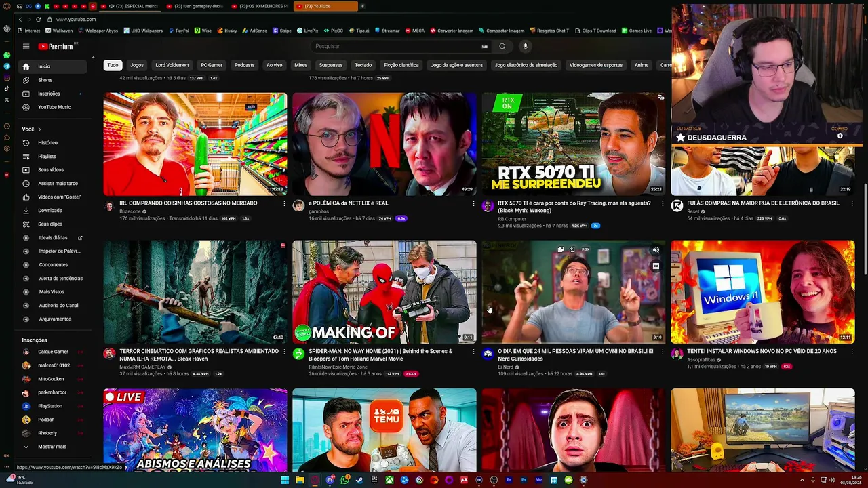Expand the Você section chevron
This screenshot has width=868, height=488.
point(39,129)
